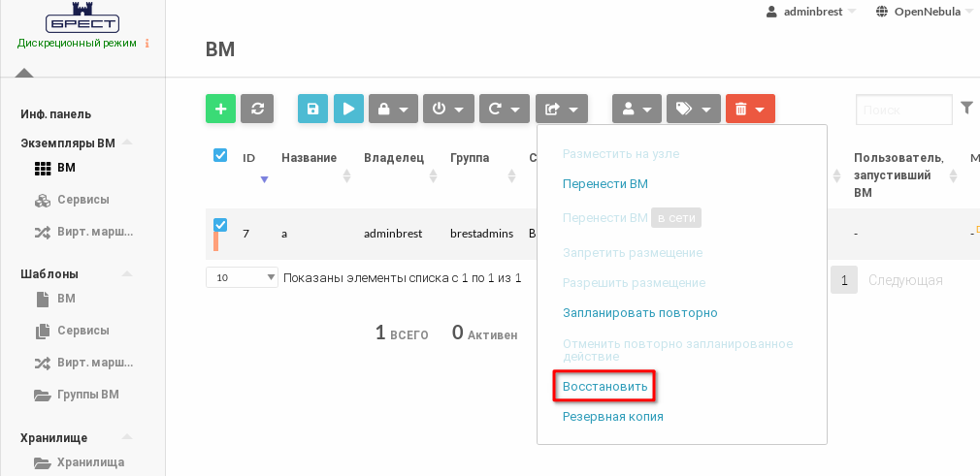Image resolution: width=980 pixels, height=476 pixels.
Task: Choose Перенести ВМ menu entry
Action: point(604,183)
